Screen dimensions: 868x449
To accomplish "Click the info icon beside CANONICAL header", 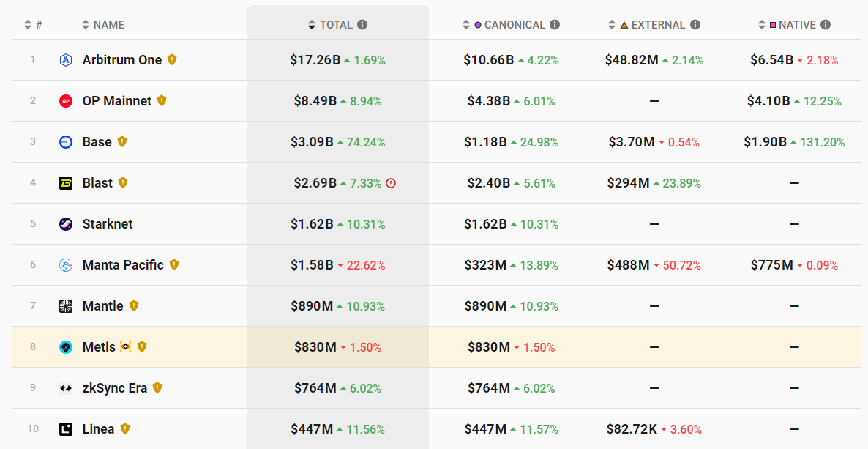I will pyautogui.click(x=555, y=24).
